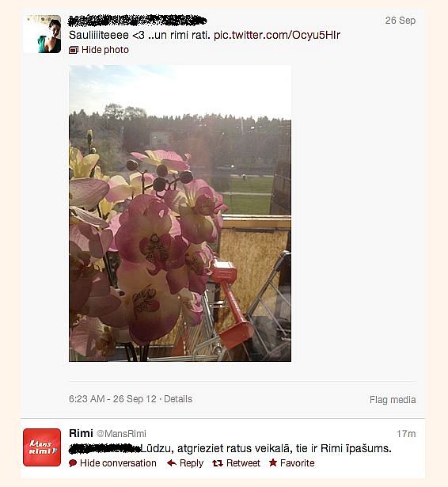The width and height of the screenshot is (448, 487).
Task: Open the 17m timestamp on Rimi reply
Action: pos(406,434)
